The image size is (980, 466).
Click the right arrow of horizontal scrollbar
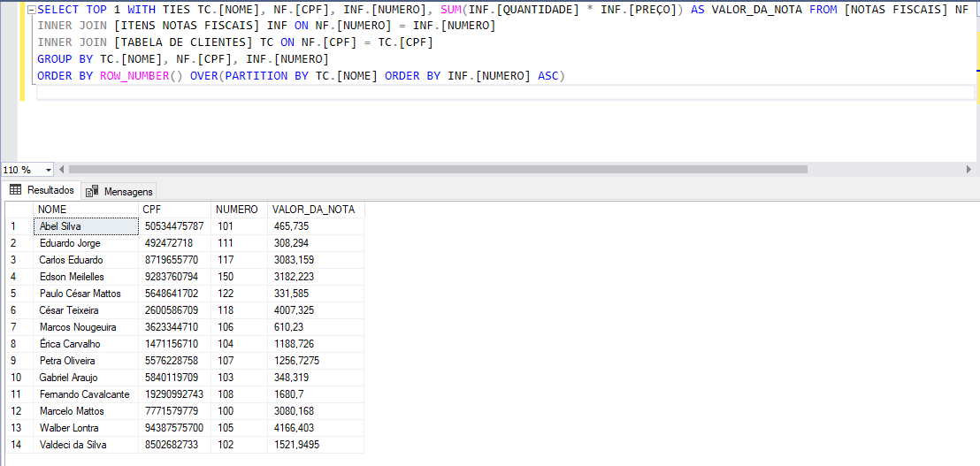[969, 169]
